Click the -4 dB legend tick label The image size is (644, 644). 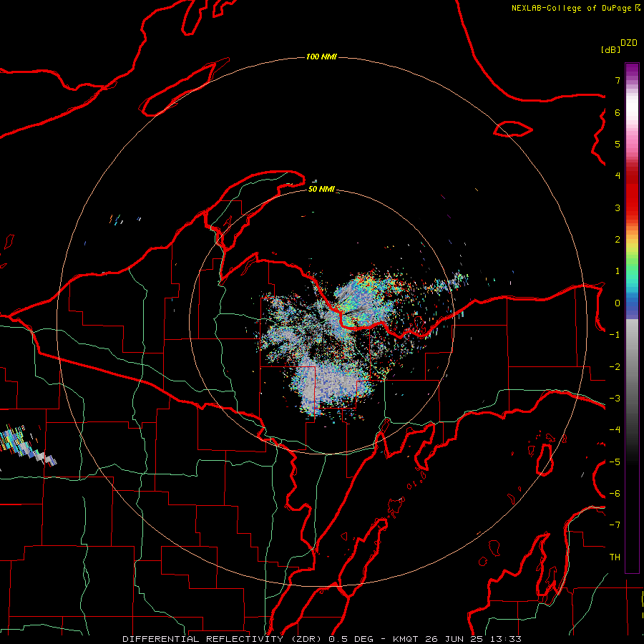click(615, 430)
